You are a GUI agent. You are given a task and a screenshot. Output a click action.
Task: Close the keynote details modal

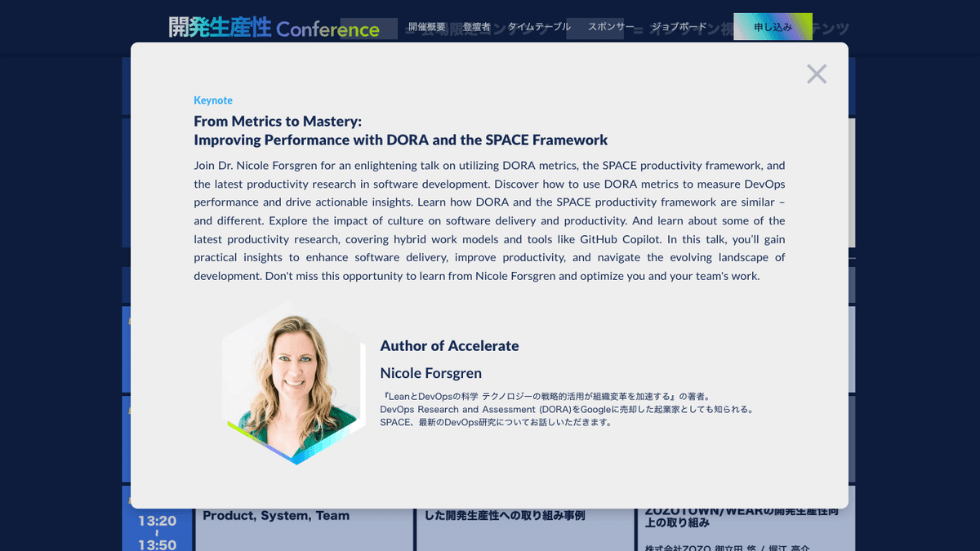click(817, 74)
